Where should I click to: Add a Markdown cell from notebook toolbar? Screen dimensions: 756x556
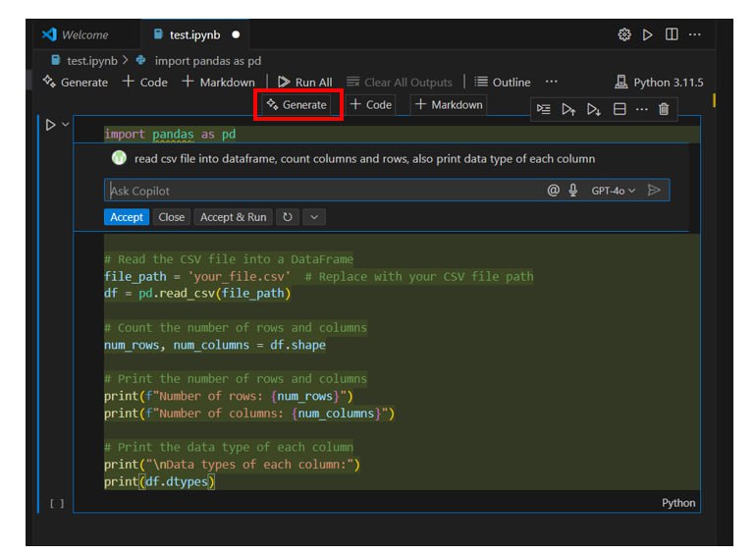pos(218,82)
